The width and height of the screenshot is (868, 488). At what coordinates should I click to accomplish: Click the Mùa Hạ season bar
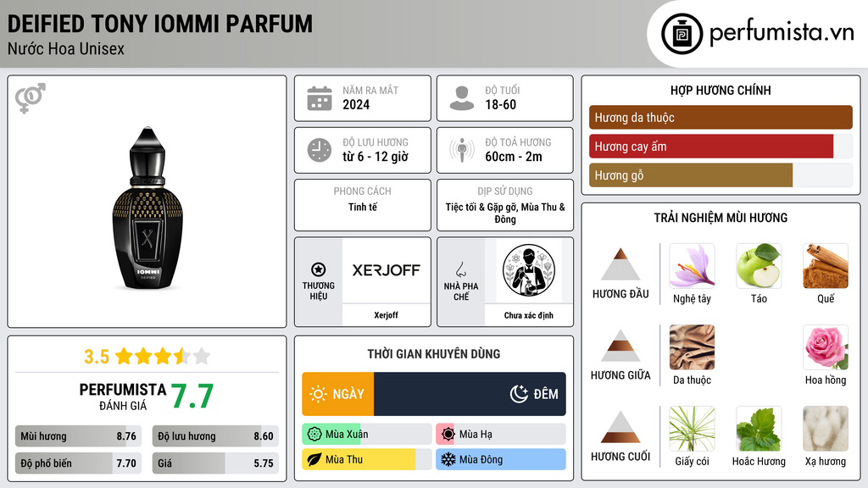click(501, 435)
